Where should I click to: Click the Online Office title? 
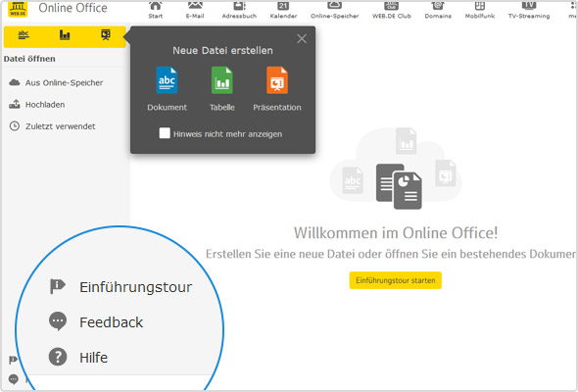tap(73, 8)
